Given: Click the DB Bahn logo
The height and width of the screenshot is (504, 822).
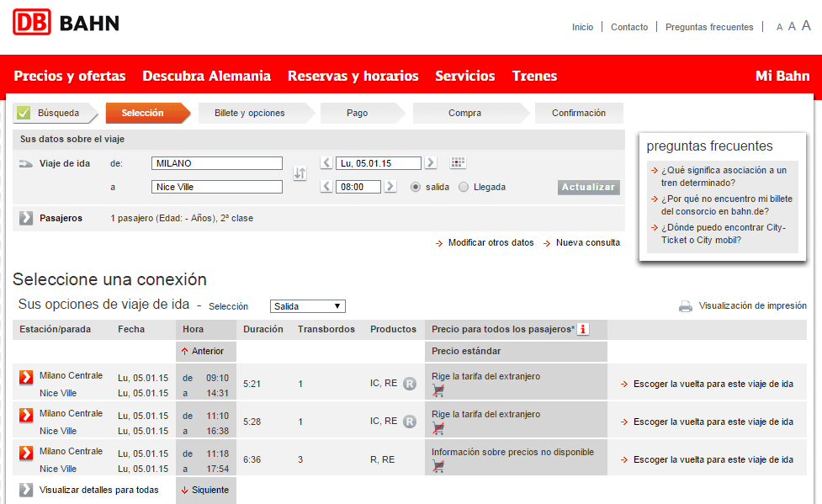Looking at the screenshot, I should click(x=66, y=23).
